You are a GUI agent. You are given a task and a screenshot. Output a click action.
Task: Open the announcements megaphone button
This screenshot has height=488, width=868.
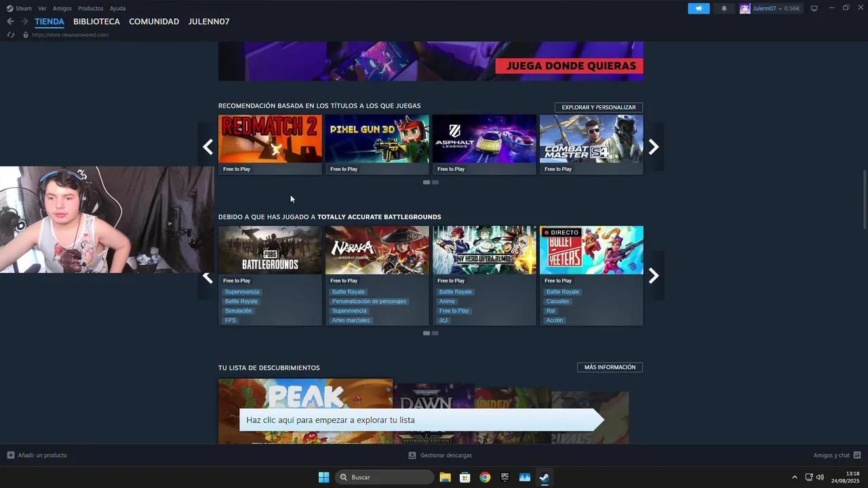coord(698,8)
